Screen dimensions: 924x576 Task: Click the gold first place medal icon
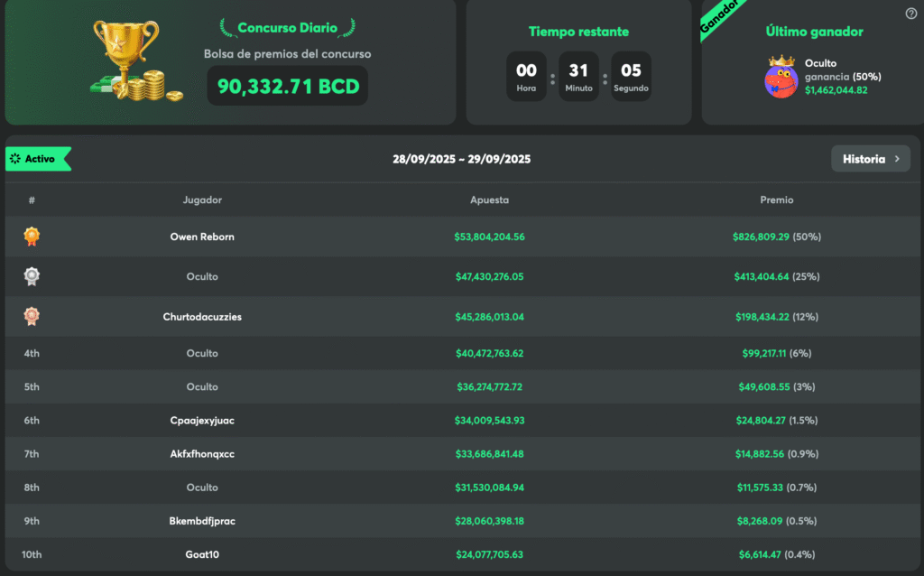tap(32, 237)
